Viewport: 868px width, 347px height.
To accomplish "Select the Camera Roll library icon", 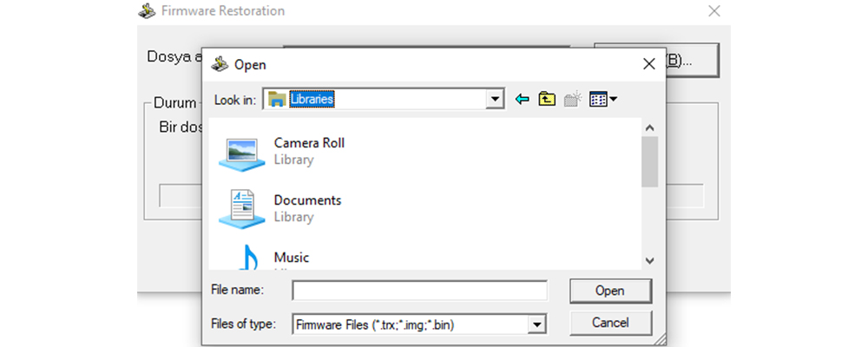I will (x=242, y=151).
